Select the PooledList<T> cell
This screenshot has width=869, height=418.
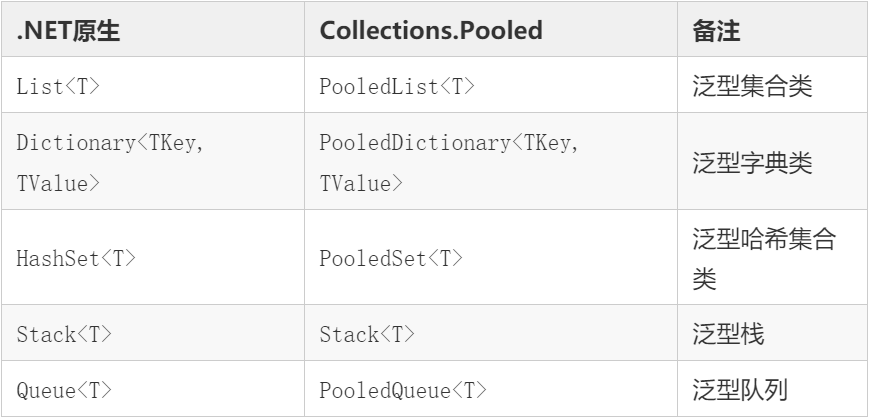397,86
